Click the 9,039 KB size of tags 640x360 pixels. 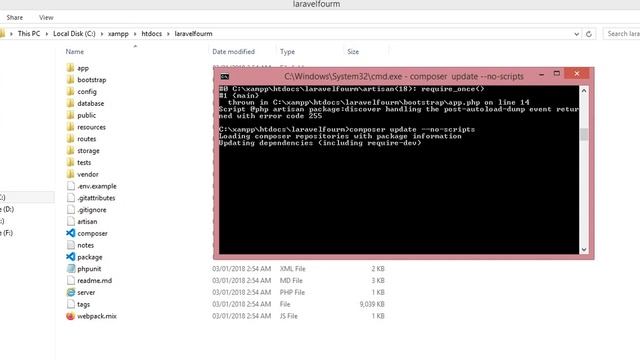click(x=372, y=304)
